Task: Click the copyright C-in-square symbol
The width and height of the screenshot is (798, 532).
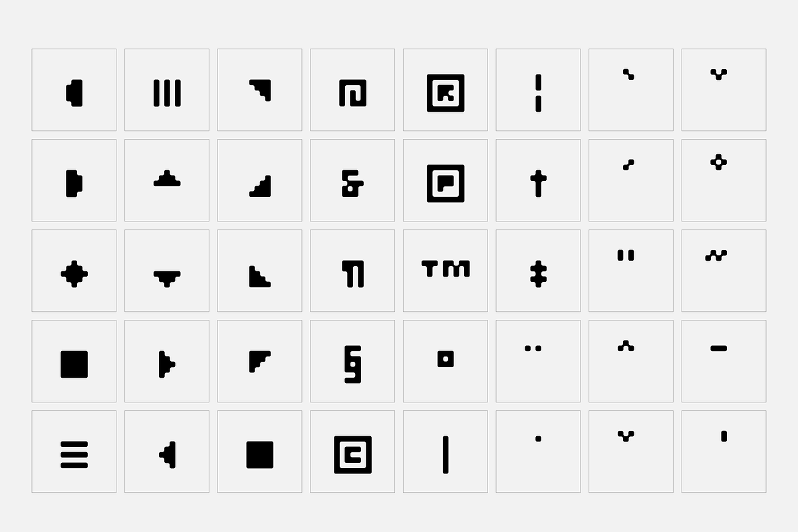Action: click(x=352, y=455)
